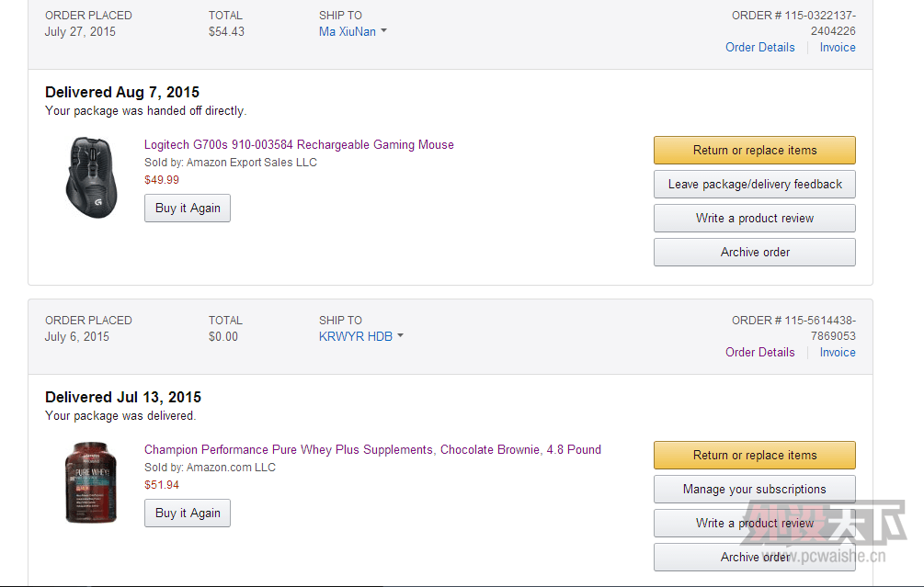Buy the Champion Whey protein again
The height and width of the screenshot is (587, 924).
188,513
